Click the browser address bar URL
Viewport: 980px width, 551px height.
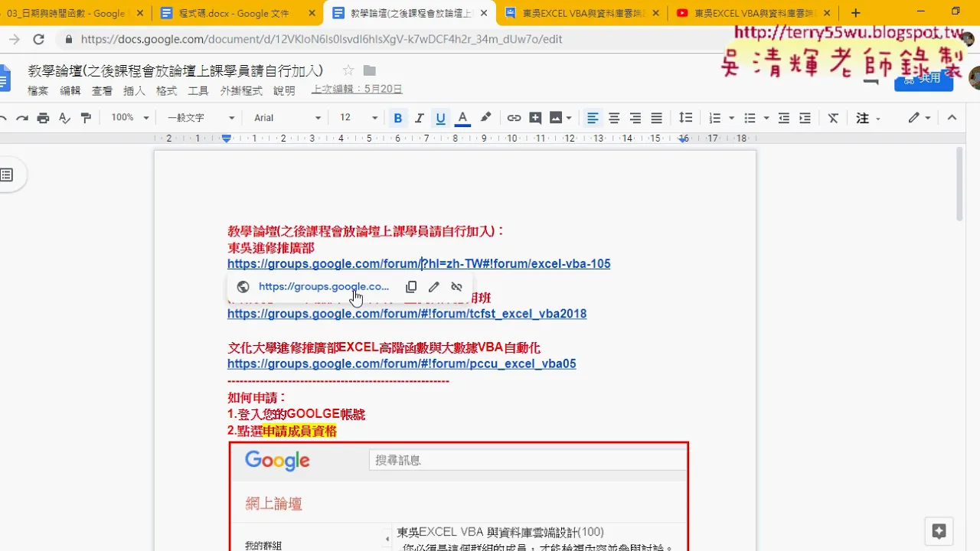322,40
